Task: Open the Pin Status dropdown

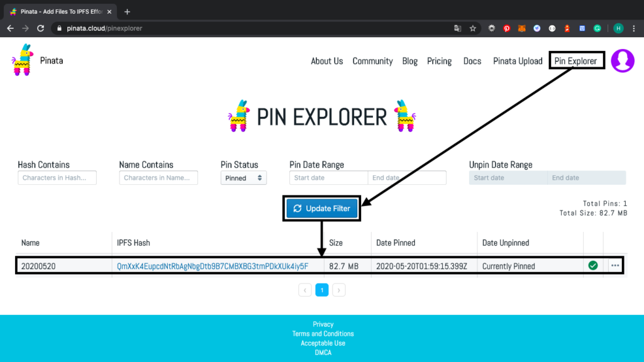Action: coord(243,178)
